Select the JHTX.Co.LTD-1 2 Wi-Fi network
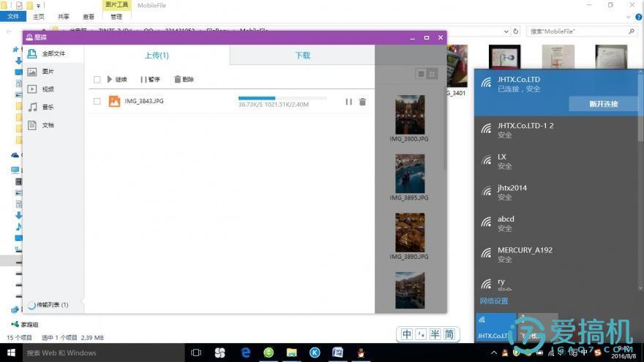The width and height of the screenshot is (644, 362). (556, 130)
